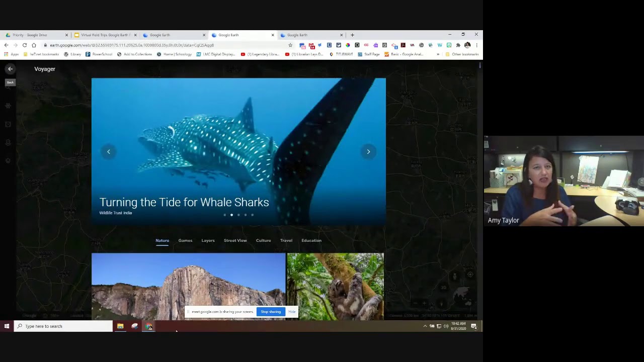Open the TITLEWAVE bookmark
Screen dimensions: 644x362
click(x=341, y=54)
